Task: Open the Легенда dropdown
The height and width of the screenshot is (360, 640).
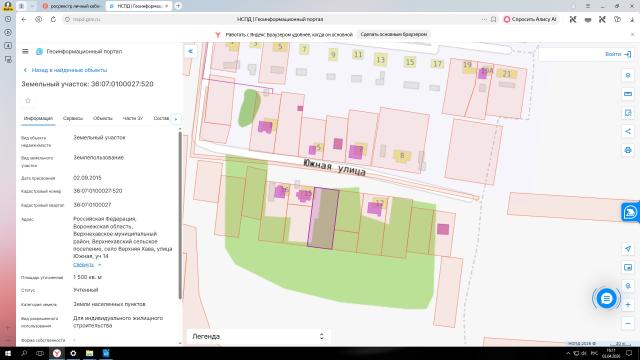Action: tap(257, 336)
